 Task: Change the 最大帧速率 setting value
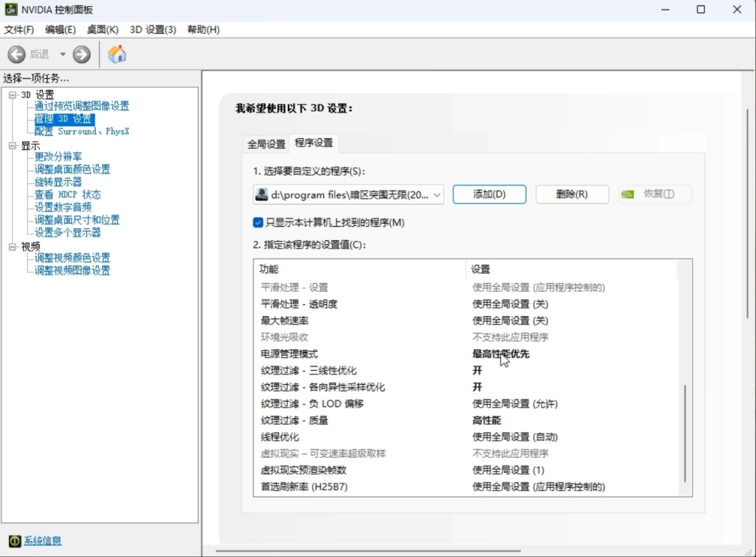[x=510, y=321]
